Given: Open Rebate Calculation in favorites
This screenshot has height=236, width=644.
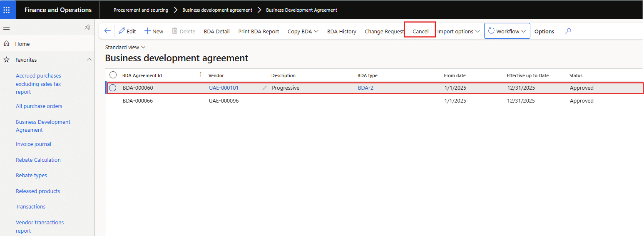Looking at the screenshot, I should 38,160.
